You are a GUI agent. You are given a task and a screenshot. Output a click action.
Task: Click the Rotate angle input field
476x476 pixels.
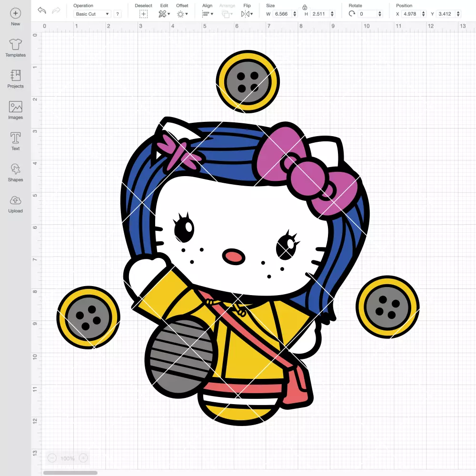pyautogui.click(x=367, y=14)
